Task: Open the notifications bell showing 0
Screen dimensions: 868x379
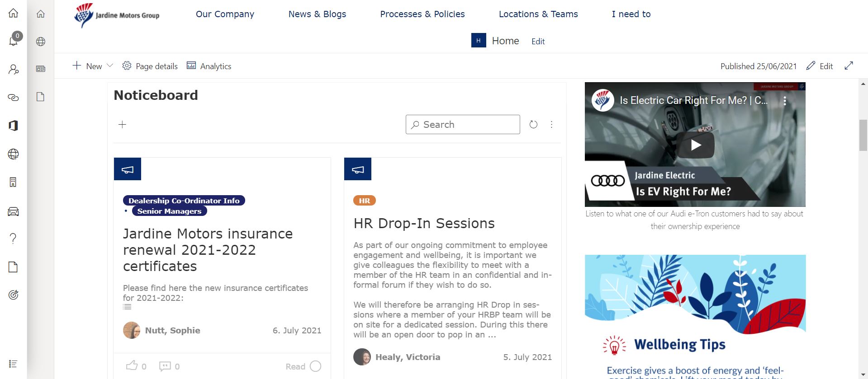Action: pyautogui.click(x=14, y=40)
